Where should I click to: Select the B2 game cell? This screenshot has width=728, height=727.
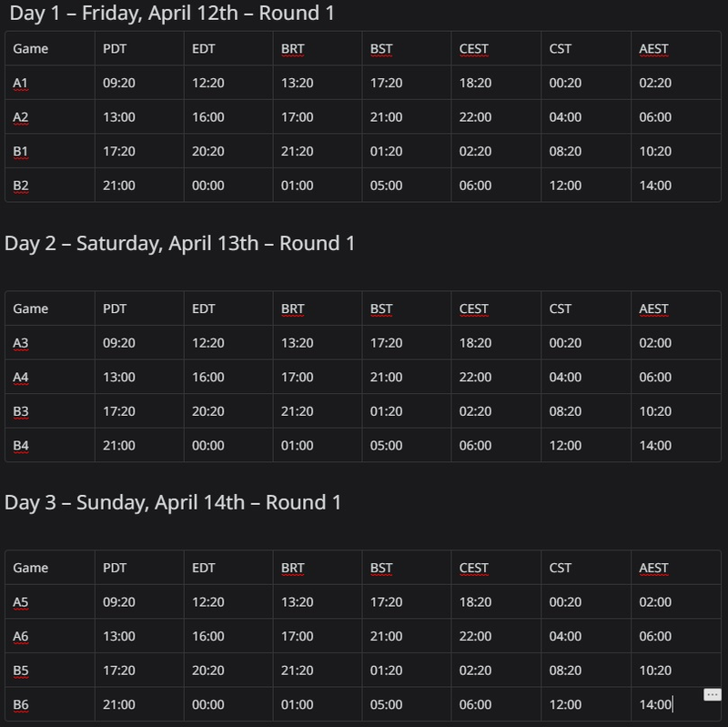(x=50, y=186)
